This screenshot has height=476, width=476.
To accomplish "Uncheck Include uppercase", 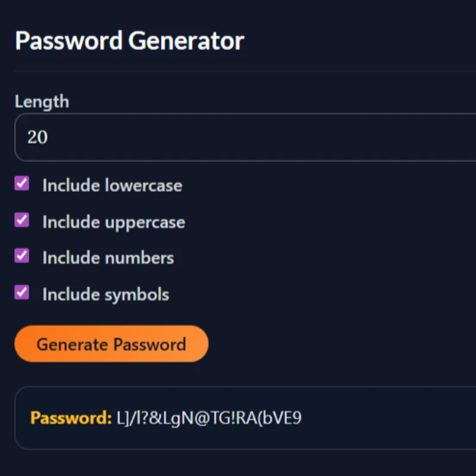I will pyautogui.click(x=21, y=220).
